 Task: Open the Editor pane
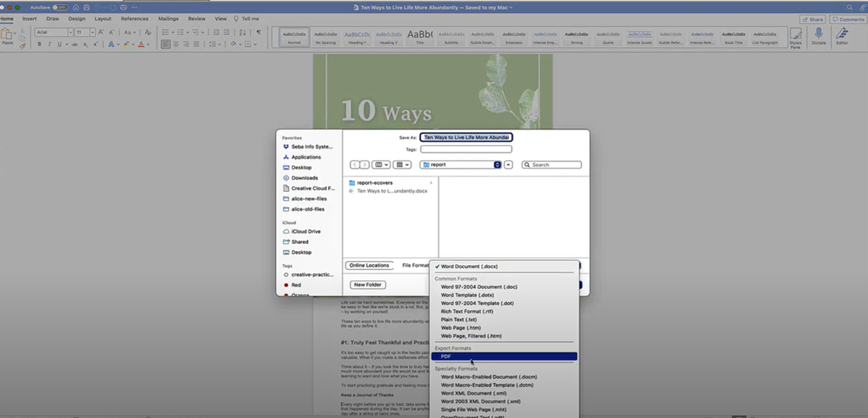point(842,36)
